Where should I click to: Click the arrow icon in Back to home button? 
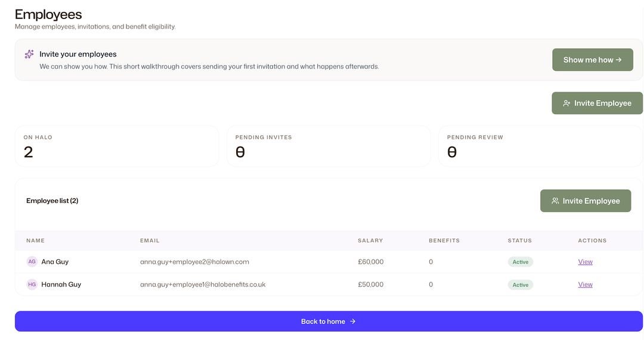(x=352, y=322)
